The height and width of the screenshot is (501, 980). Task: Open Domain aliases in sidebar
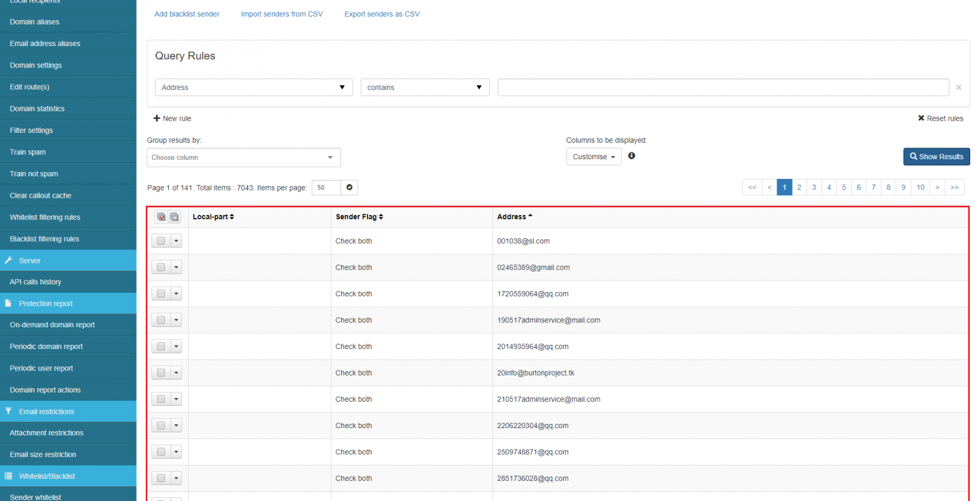pos(68,22)
